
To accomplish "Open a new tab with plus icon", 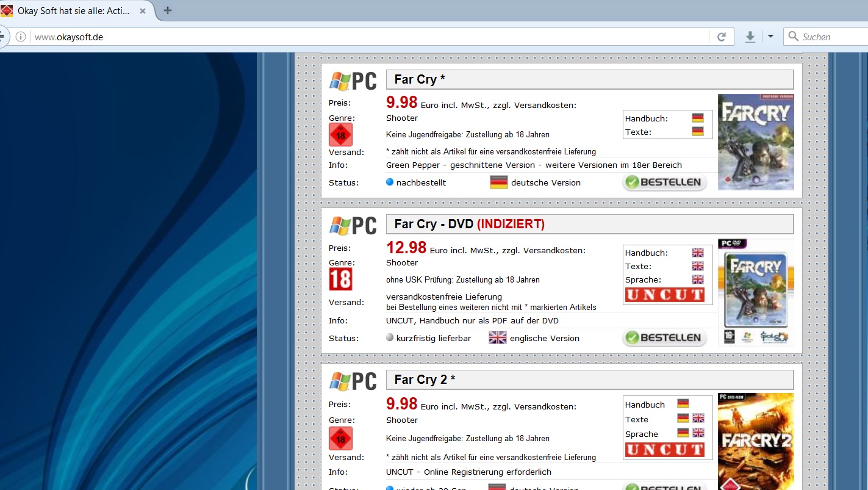I will coord(168,10).
